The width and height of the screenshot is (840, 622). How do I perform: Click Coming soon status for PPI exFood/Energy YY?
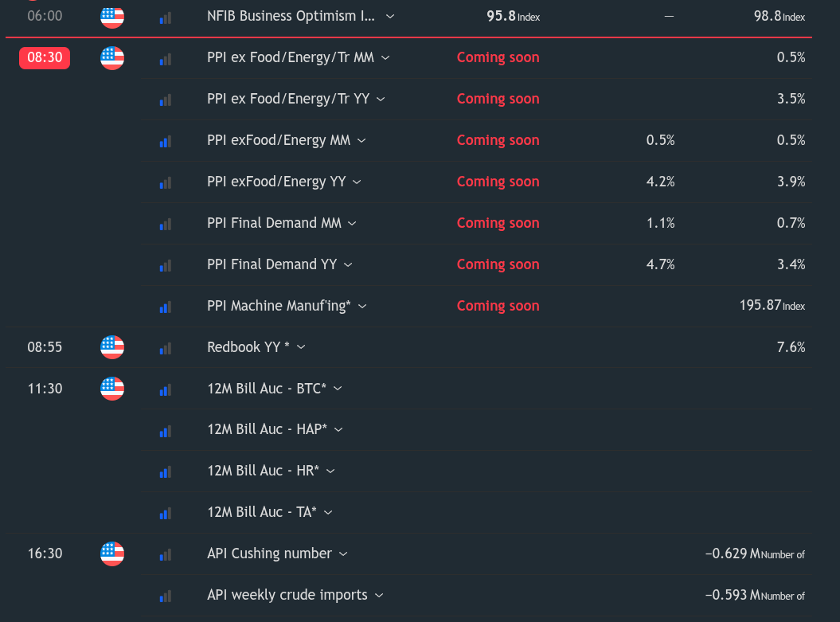498,182
